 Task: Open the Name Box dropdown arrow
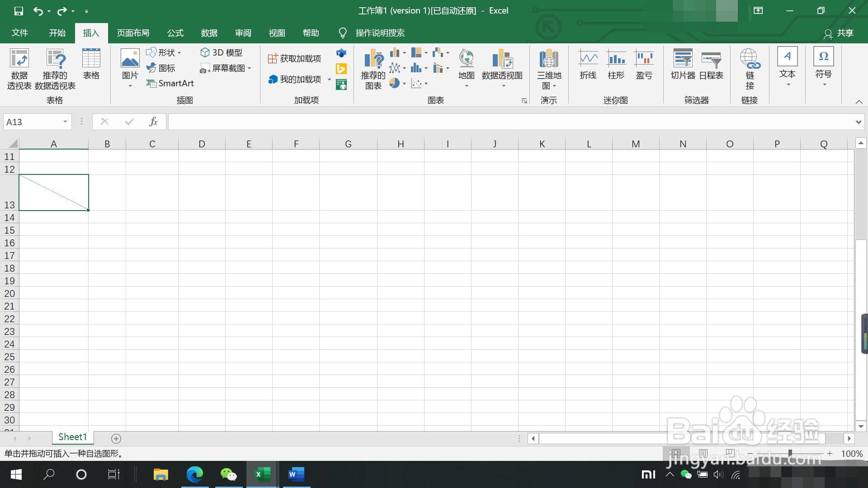pyautogui.click(x=65, y=122)
